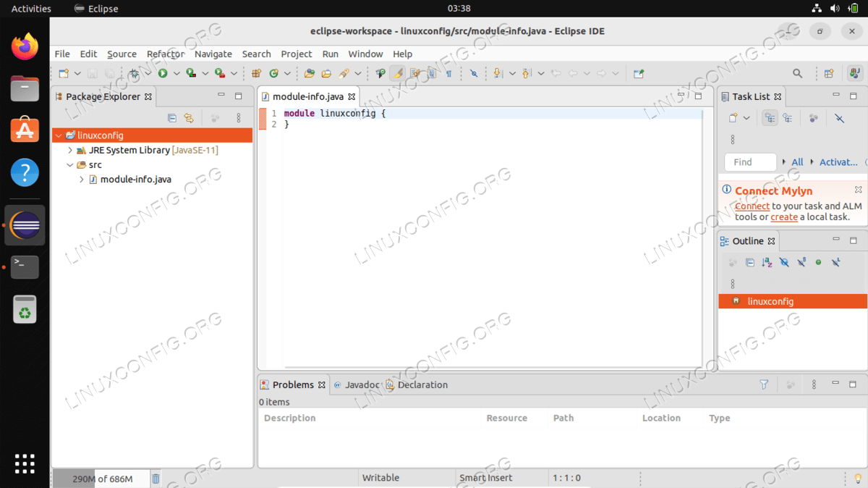This screenshot has height=488, width=868.
Task: Open the File menu
Action: (62, 54)
